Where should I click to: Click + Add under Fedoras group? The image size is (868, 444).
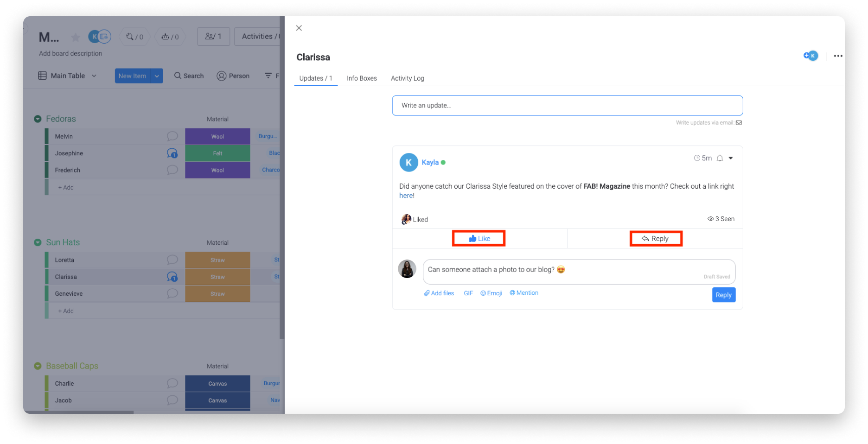66,188
